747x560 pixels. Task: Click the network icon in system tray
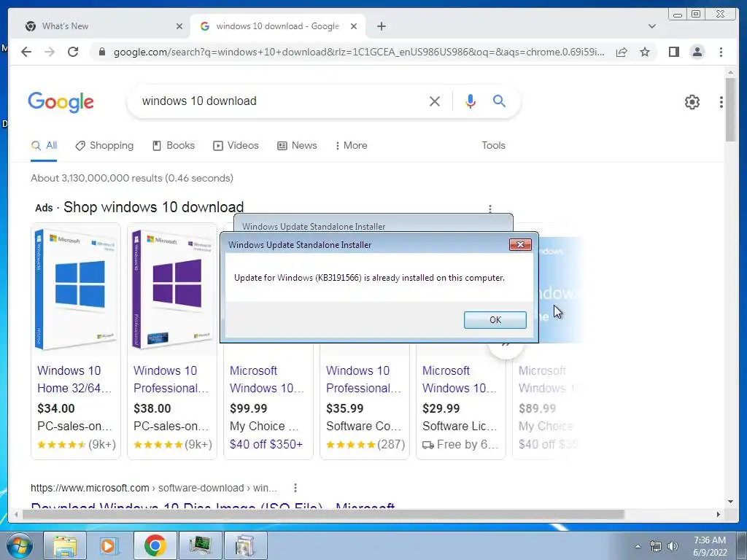pyautogui.click(x=656, y=546)
